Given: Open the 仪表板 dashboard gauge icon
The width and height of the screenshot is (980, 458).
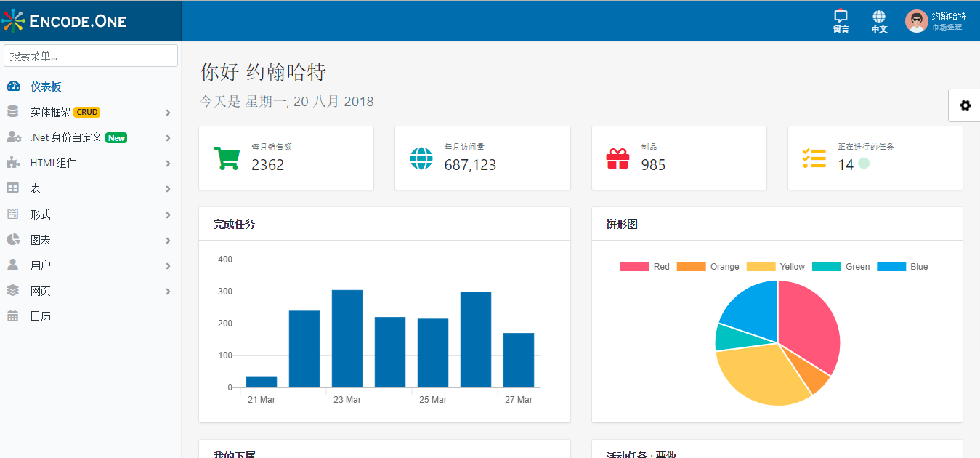Looking at the screenshot, I should pyautogui.click(x=13, y=87).
